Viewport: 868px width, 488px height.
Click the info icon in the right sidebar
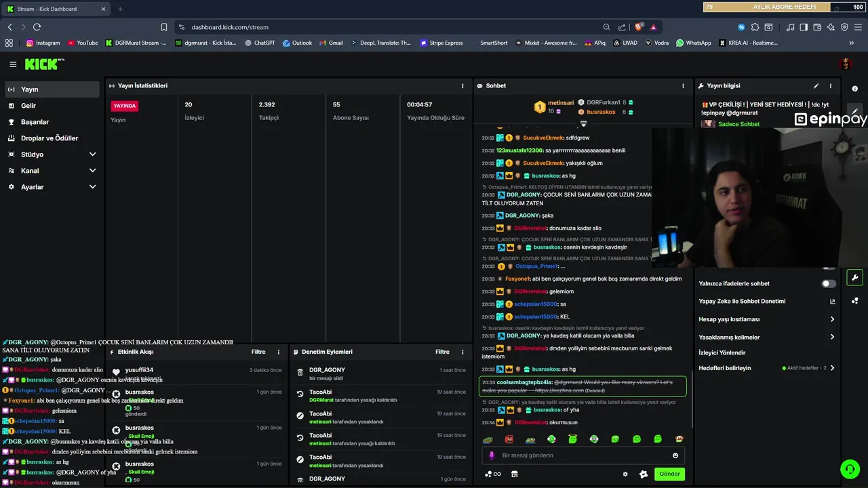click(855, 89)
